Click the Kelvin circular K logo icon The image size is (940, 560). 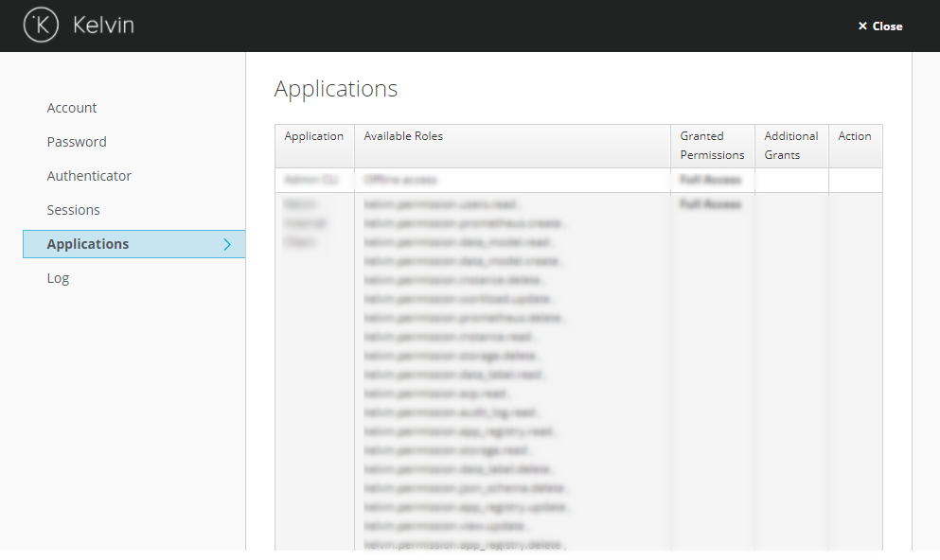point(41,25)
